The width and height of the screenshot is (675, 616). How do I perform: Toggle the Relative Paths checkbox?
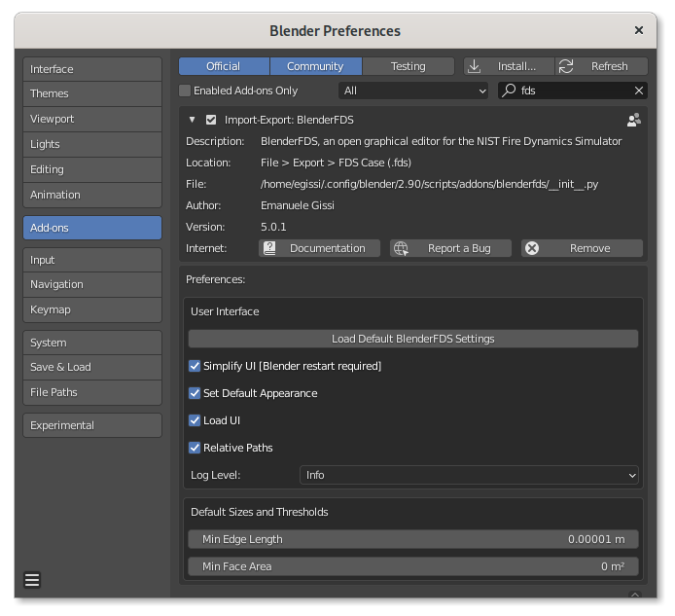pyautogui.click(x=195, y=448)
